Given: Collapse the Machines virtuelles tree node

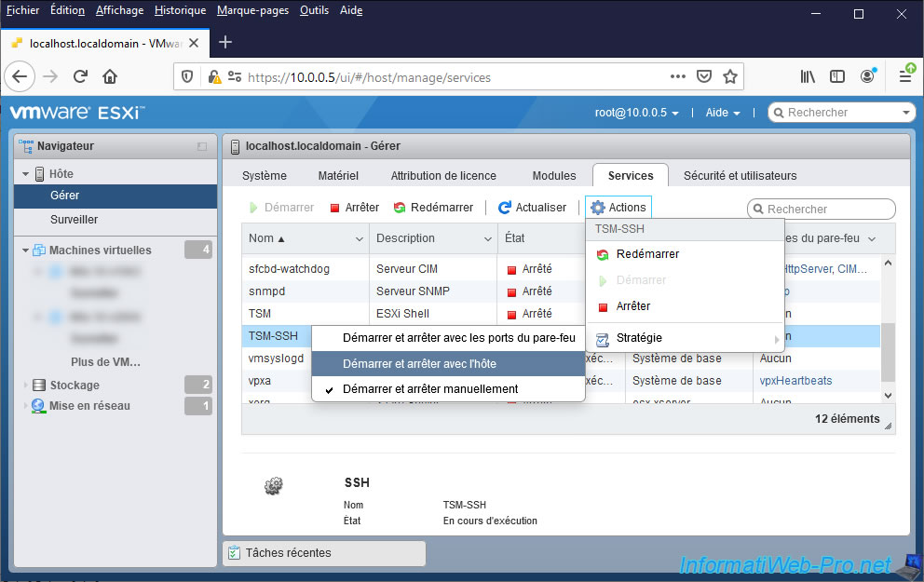Looking at the screenshot, I should [x=25, y=250].
